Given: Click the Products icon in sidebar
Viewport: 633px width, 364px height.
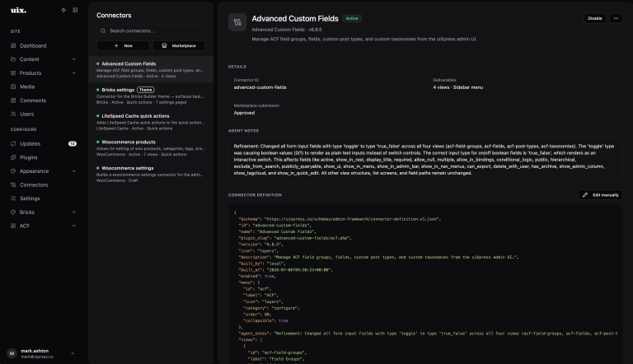Looking at the screenshot, I should pos(13,73).
